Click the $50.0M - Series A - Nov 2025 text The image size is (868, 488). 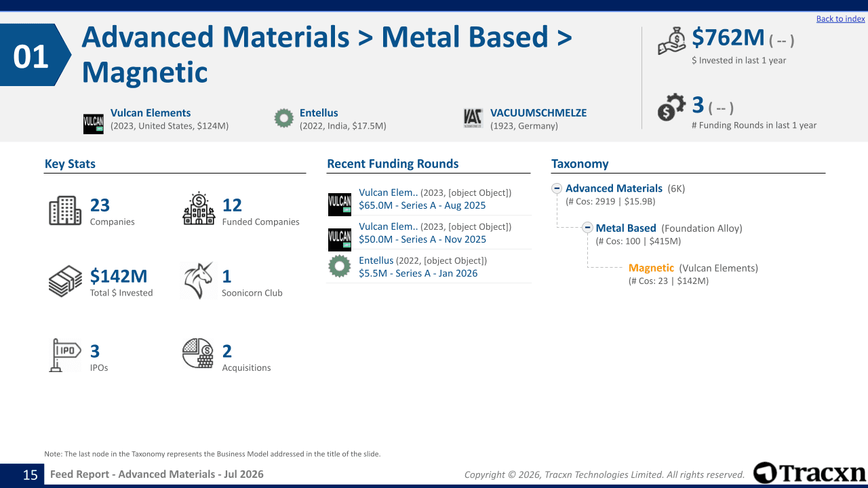(422, 239)
